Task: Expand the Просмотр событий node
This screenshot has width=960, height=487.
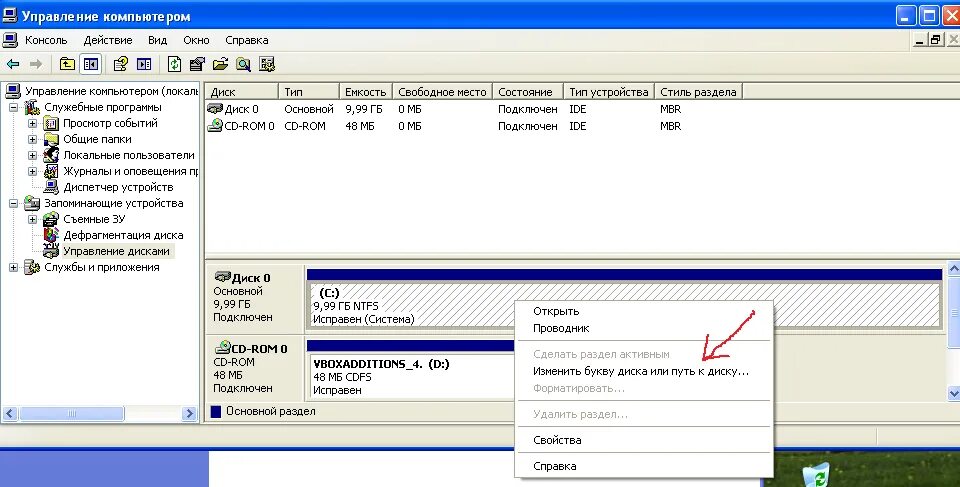Action: pos(32,123)
